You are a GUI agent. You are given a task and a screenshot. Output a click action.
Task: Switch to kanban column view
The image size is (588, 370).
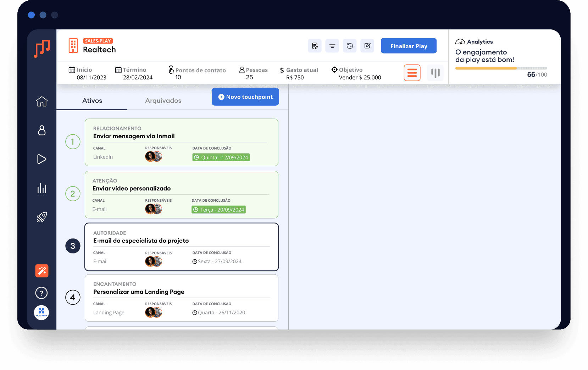tap(435, 73)
